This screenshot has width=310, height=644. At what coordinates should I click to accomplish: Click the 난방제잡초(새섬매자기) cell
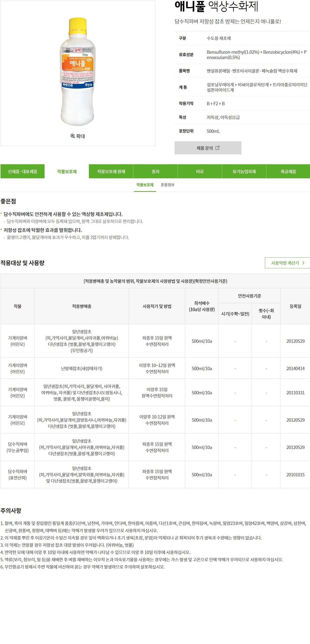pos(82,368)
